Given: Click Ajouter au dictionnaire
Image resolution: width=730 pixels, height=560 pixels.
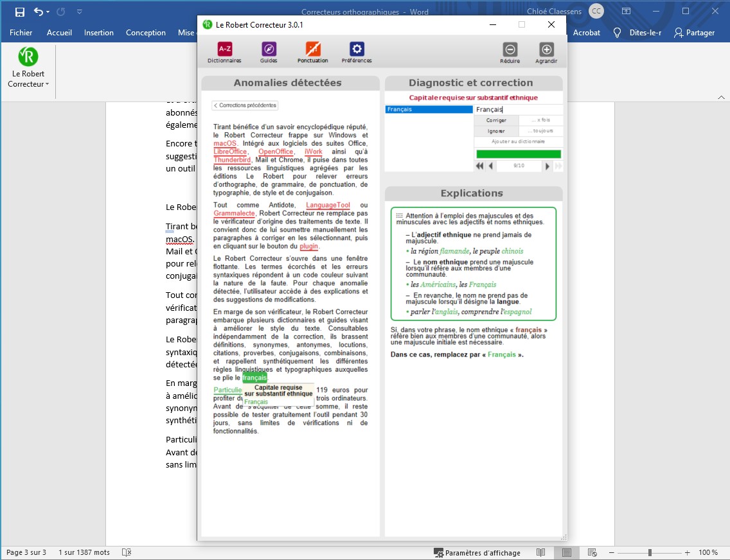Looking at the screenshot, I should click(x=518, y=141).
